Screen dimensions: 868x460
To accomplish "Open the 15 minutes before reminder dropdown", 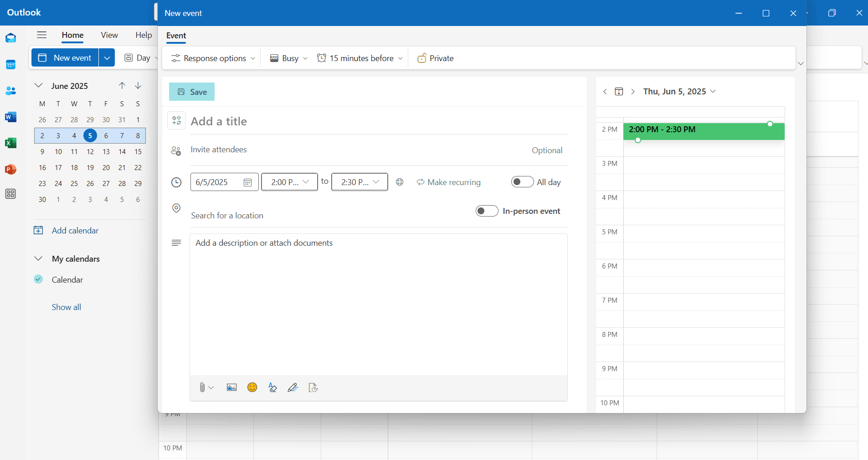I will (x=360, y=58).
